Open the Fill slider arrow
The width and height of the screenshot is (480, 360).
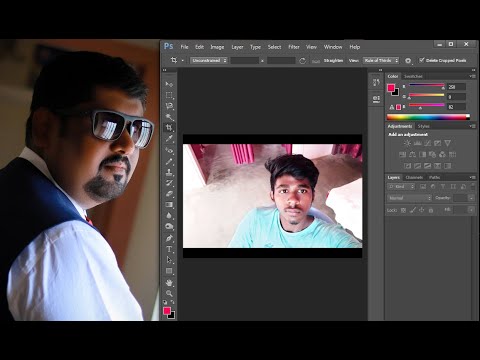click(x=471, y=210)
